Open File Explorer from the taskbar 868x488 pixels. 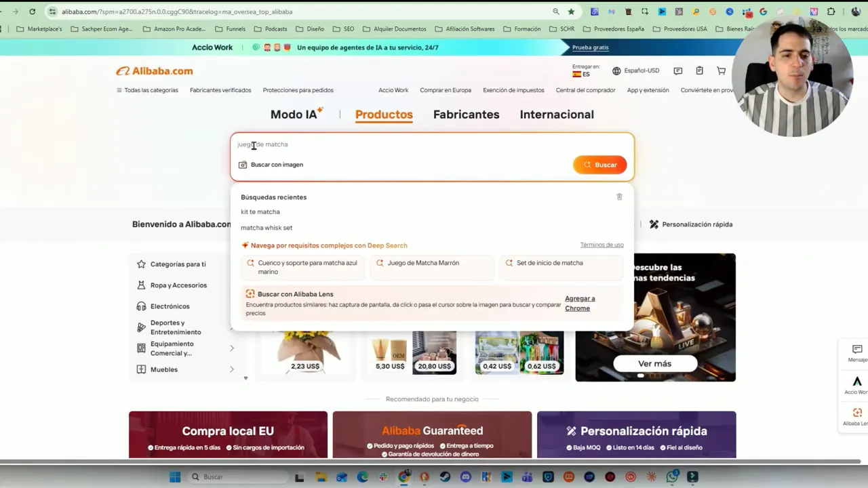(x=321, y=477)
